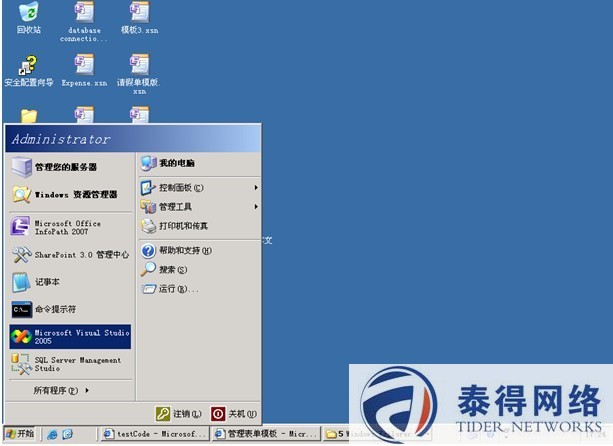The width and height of the screenshot is (613, 446).
Task: Click the 管理工具 toolbox icon
Action: point(148,206)
